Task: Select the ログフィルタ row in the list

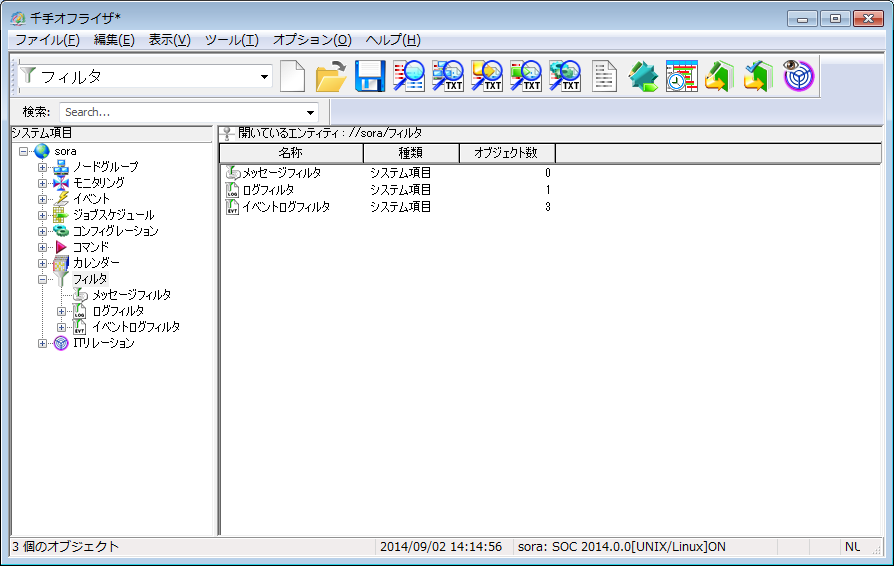Action: point(388,190)
